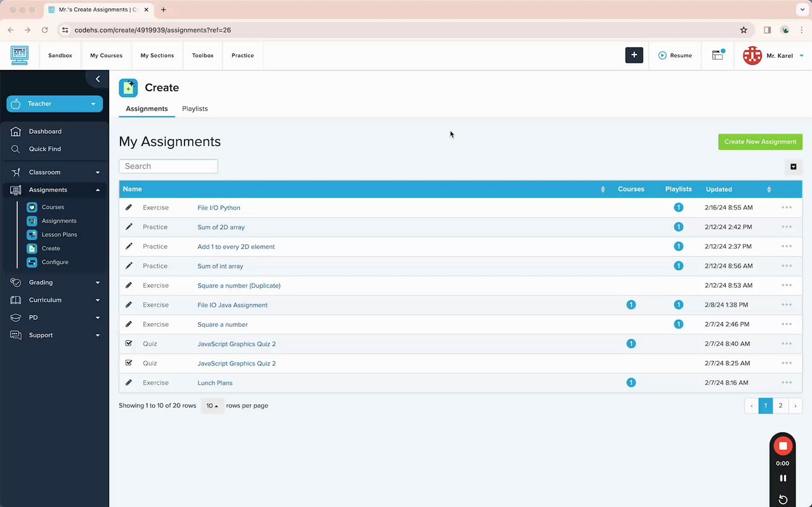Expand the Curriculum sidebar section
This screenshot has width=812, height=507.
click(x=55, y=300)
